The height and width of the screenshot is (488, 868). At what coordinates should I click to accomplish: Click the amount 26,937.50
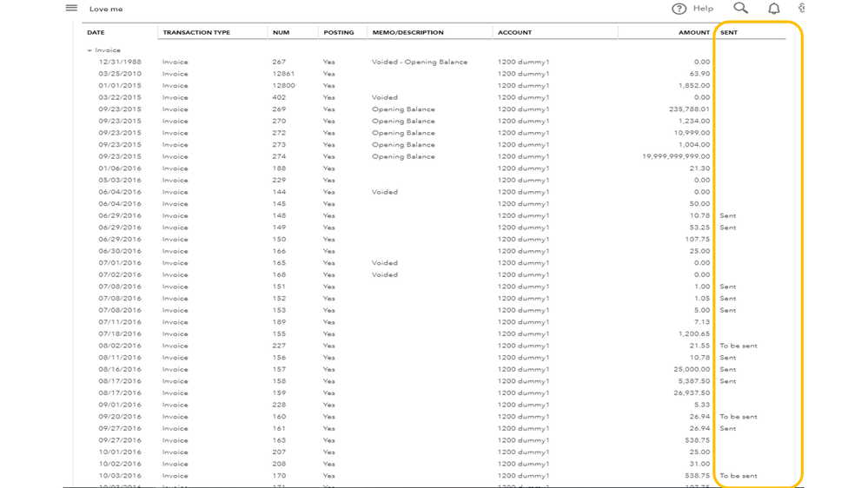[x=692, y=393]
